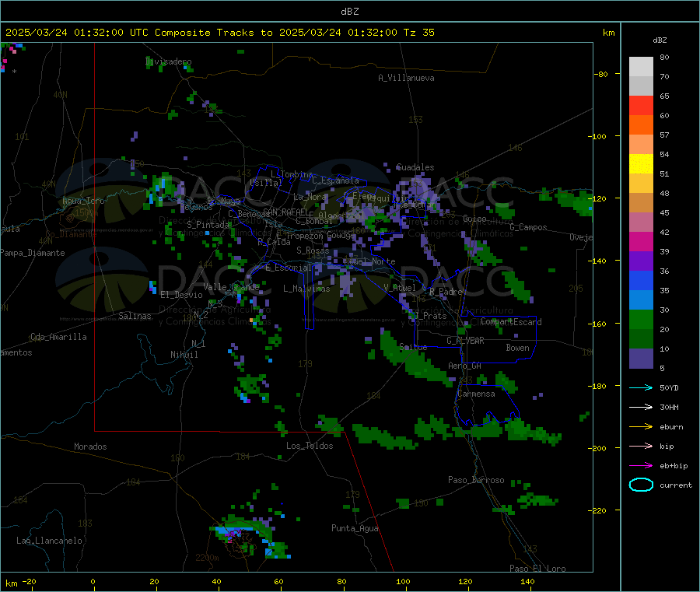
Task: Click the Nihuil map label
Action: click(184, 355)
